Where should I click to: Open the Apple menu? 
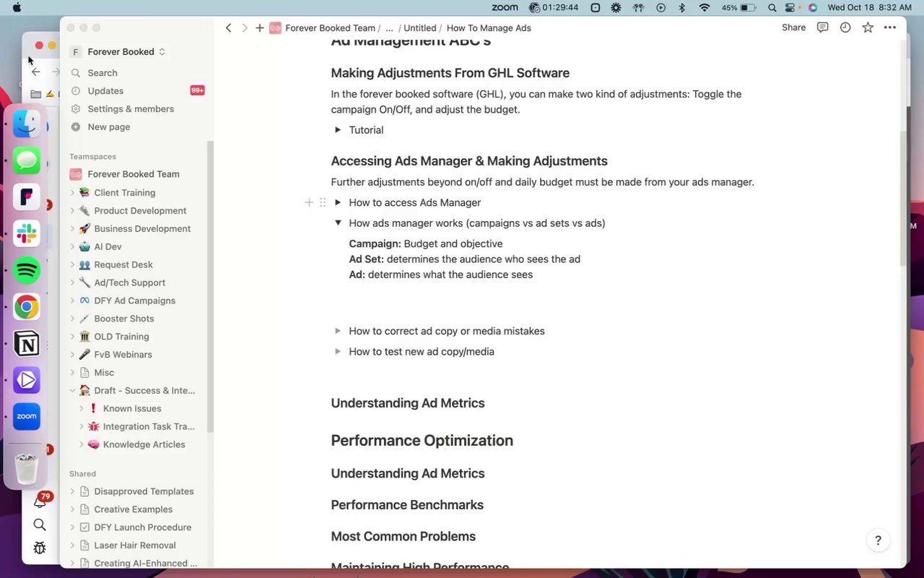coord(17,8)
